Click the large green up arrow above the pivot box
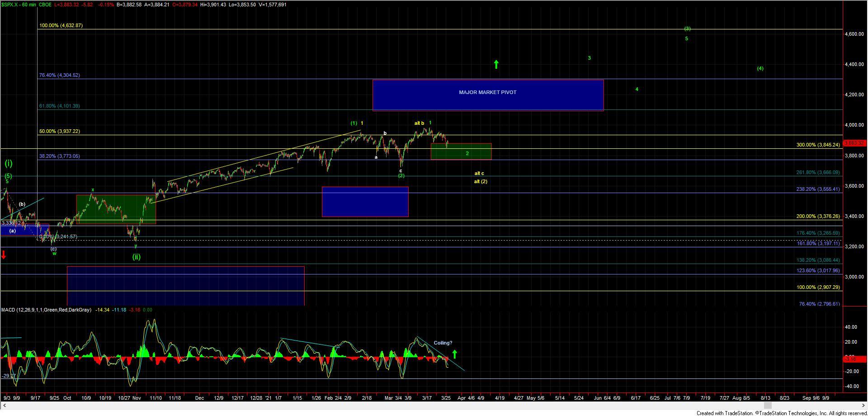The image size is (868, 416). coord(496,64)
